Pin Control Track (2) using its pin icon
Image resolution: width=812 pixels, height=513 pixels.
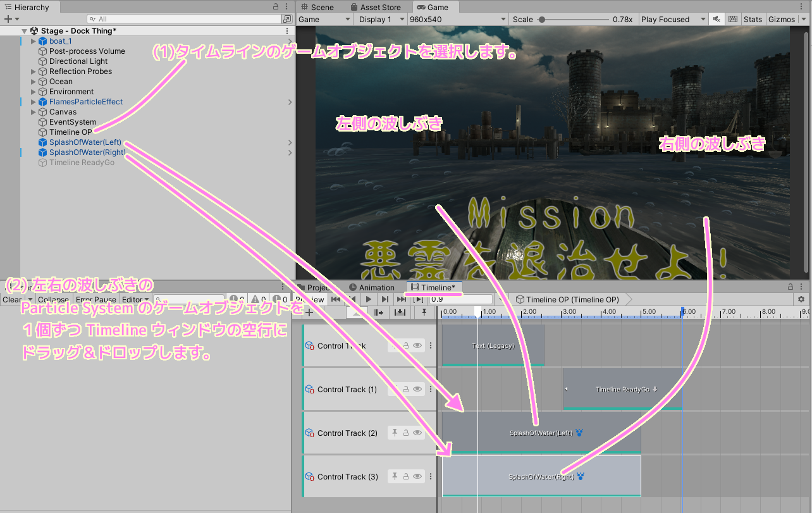coord(394,433)
